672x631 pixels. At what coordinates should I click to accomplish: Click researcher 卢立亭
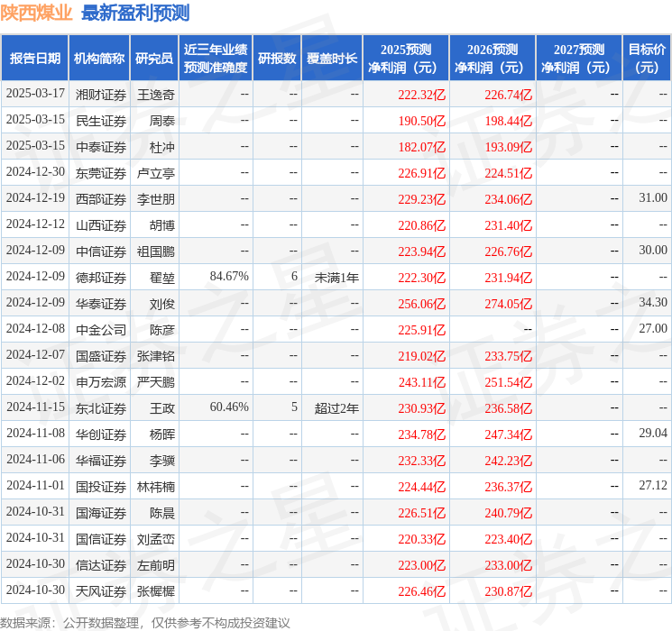coord(156,173)
